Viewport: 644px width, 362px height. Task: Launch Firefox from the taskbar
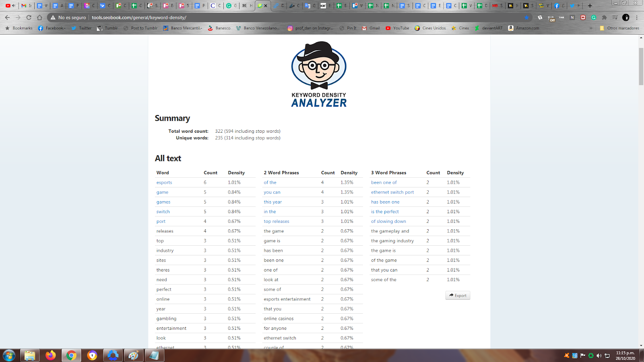tap(51, 355)
